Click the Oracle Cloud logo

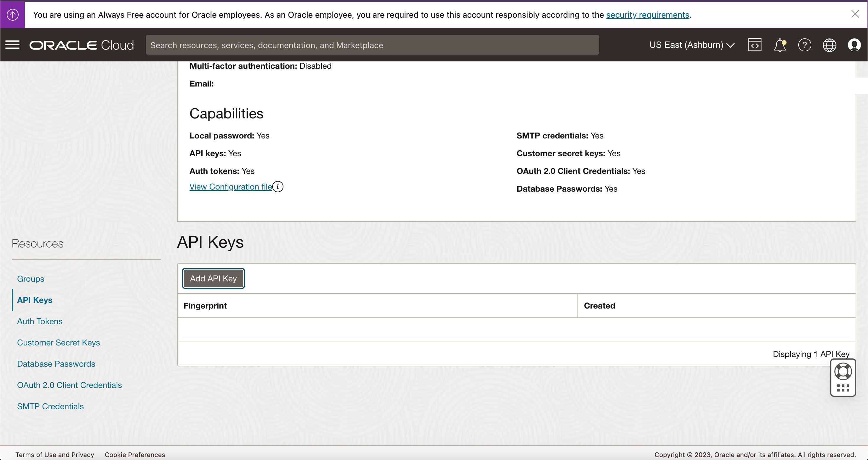click(x=81, y=45)
